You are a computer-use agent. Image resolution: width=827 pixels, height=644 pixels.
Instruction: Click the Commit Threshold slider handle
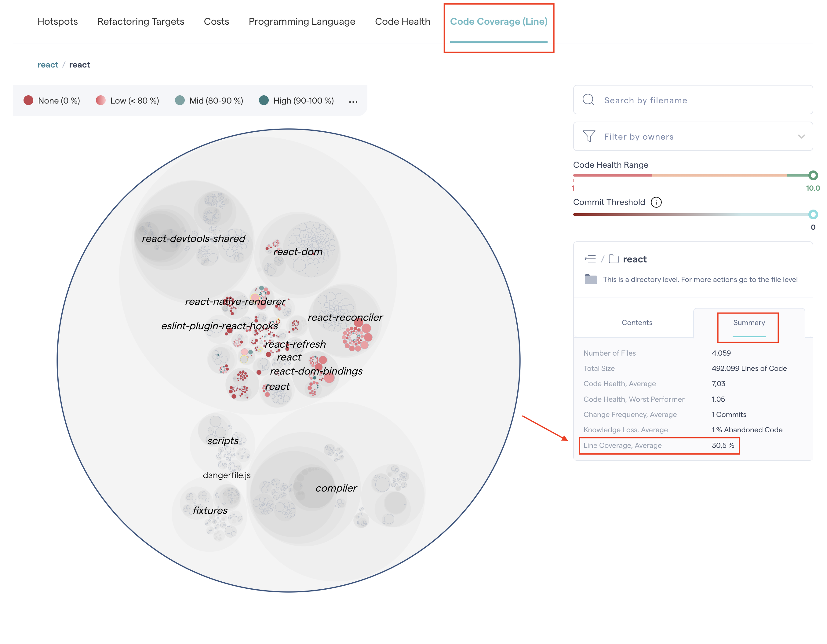[813, 214]
